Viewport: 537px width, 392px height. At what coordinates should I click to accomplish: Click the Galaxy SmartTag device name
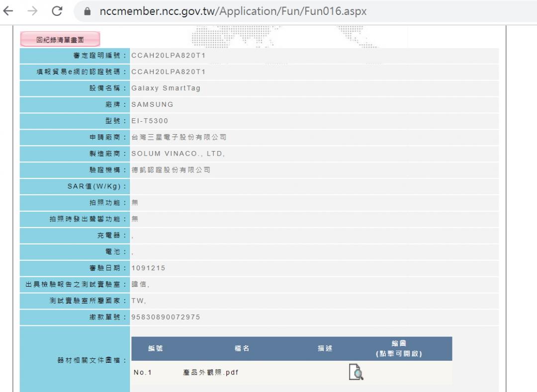click(x=166, y=88)
